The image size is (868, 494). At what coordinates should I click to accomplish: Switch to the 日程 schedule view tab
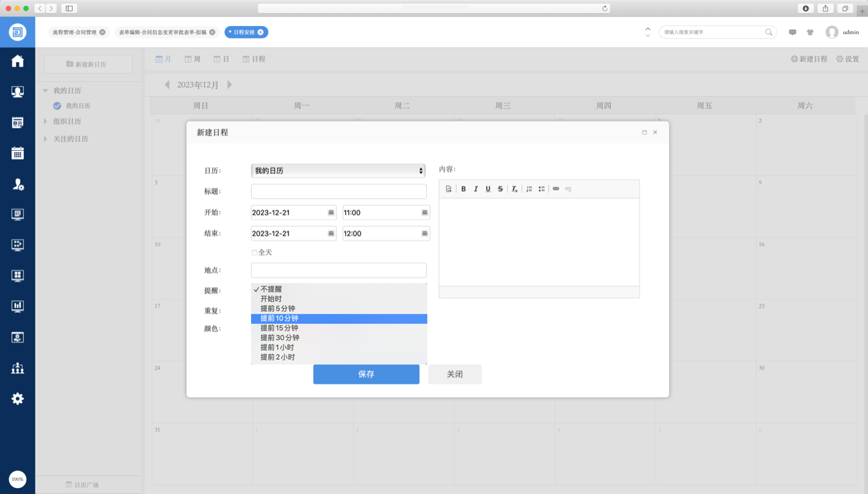(x=254, y=59)
